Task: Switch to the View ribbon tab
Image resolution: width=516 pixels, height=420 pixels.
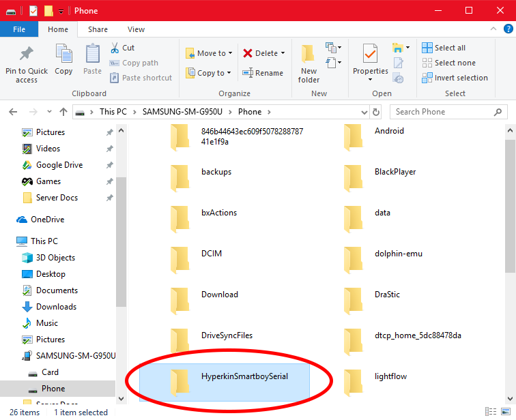Action: (x=136, y=29)
